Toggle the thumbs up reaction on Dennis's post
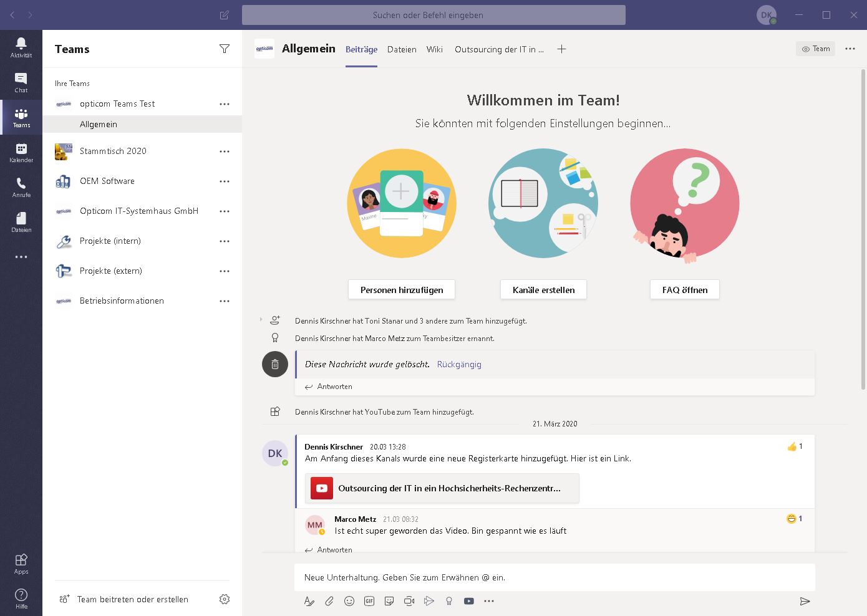 click(x=795, y=446)
